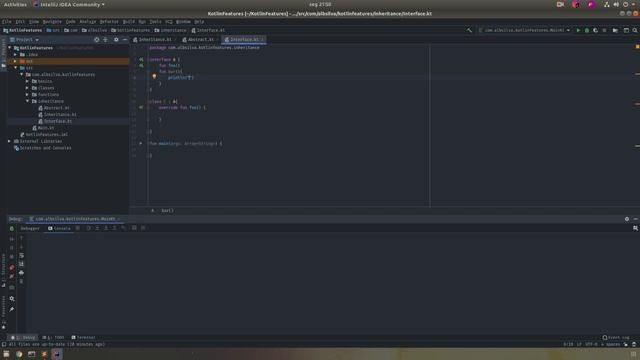Open the Navigate menu
The height and width of the screenshot is (360, 640).
pos(52,22)
